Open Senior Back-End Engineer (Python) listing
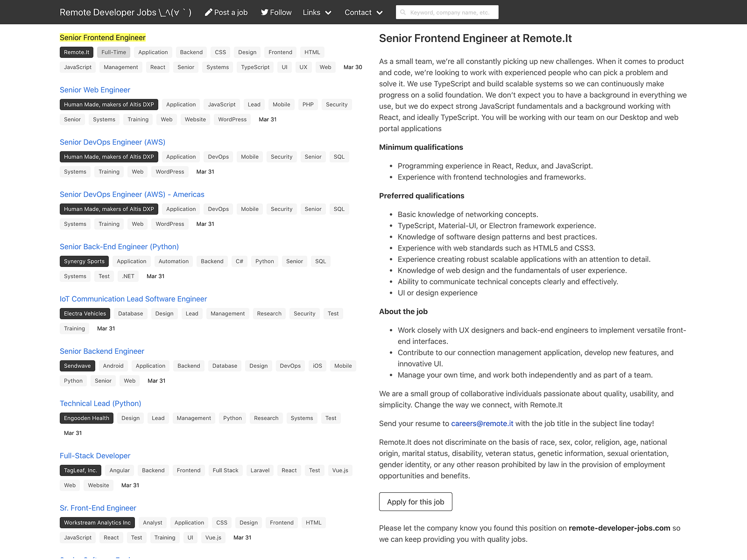The height and width of the screenshot is (560, 747). (x=119, y=246)
